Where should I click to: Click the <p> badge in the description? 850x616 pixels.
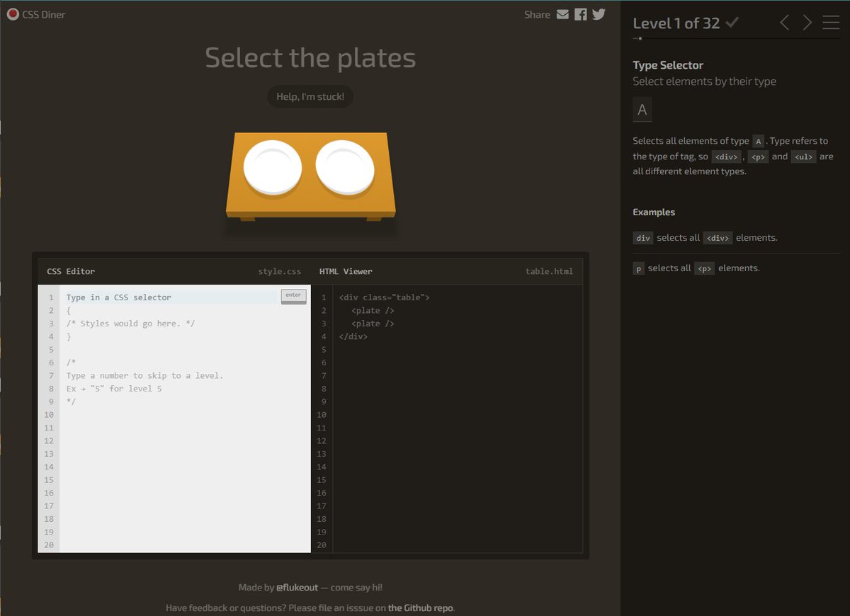tap(758, 156)
